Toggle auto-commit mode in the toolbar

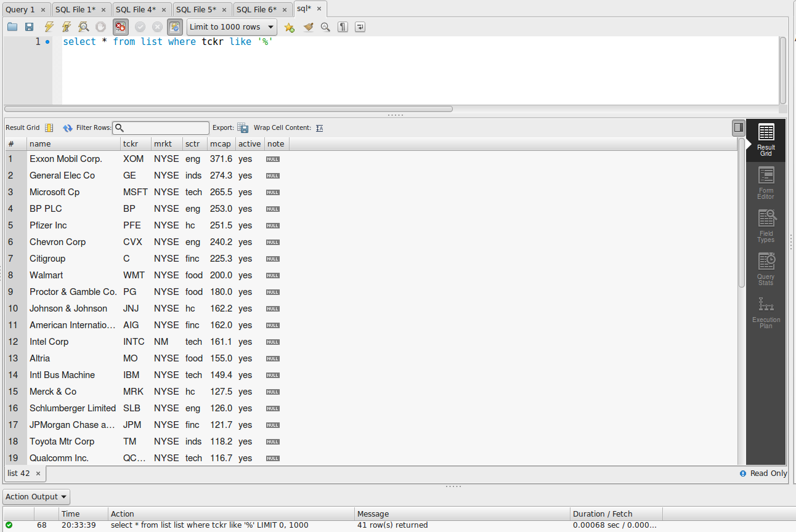coord(174,26)
